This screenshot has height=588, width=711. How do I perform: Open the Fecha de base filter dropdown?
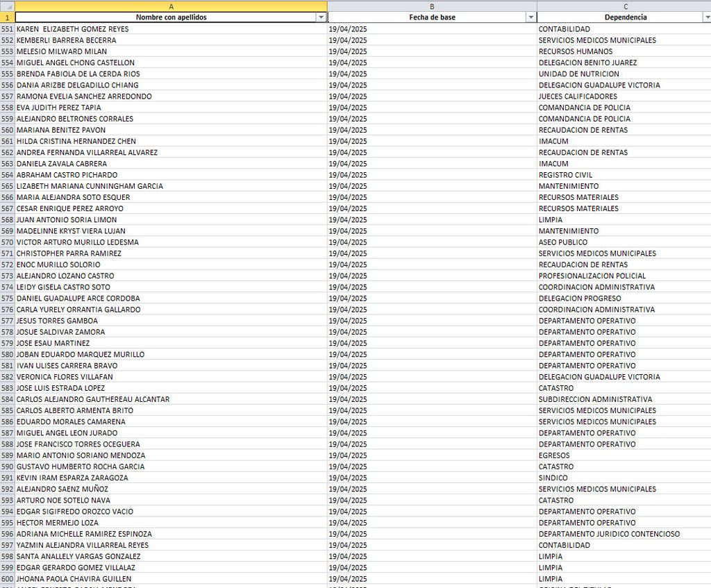click(x=531, y=17)
